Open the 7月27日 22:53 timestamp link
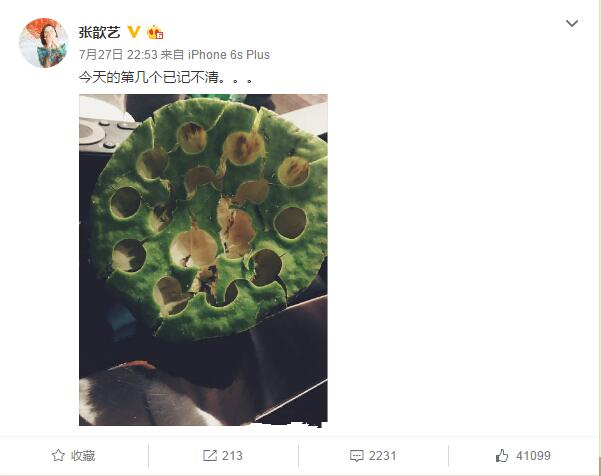 (118, 55)
